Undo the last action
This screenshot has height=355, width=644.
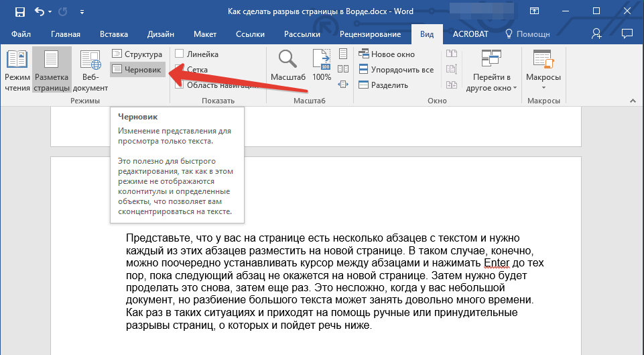39,12
